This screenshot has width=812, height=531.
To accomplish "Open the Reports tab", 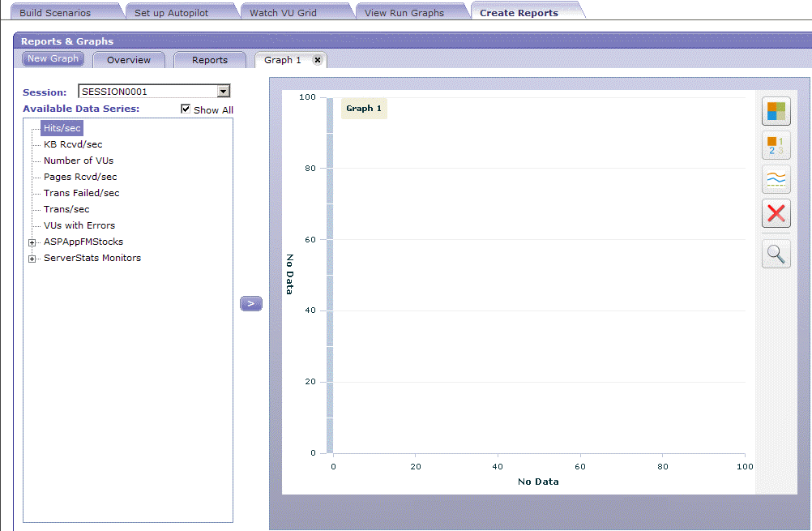I will (x=209, y=59).
